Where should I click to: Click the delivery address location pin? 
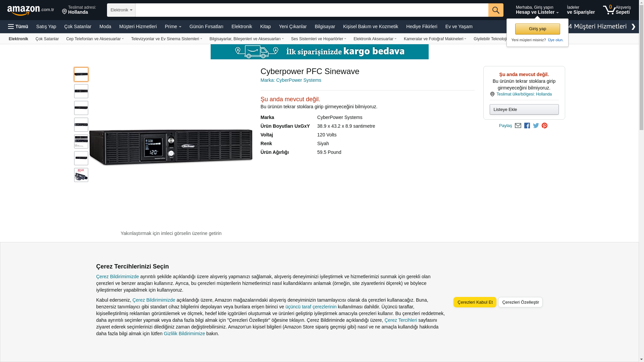(64, 12)
